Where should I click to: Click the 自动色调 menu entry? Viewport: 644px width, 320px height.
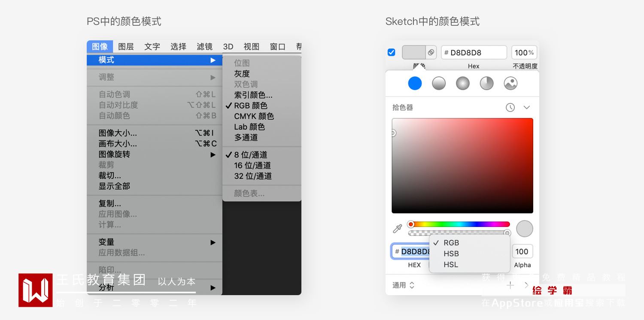(x=155, y=94)
